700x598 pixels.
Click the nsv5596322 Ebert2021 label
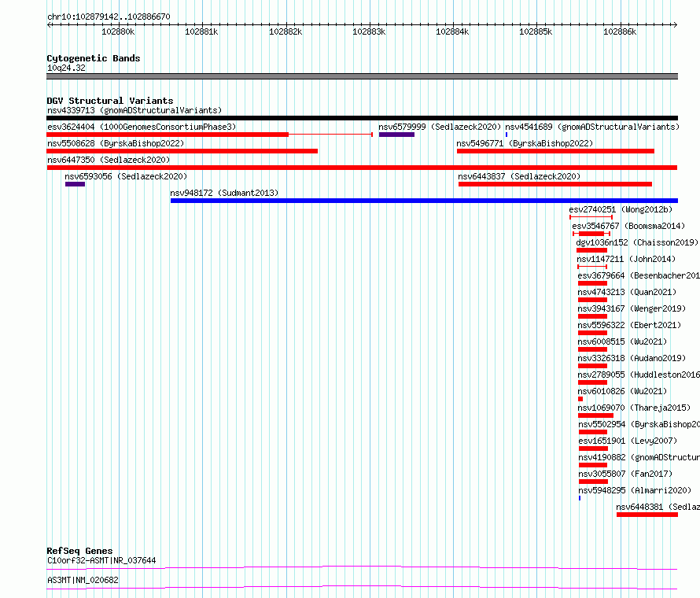pyautogui.click(x=629, y=325)
